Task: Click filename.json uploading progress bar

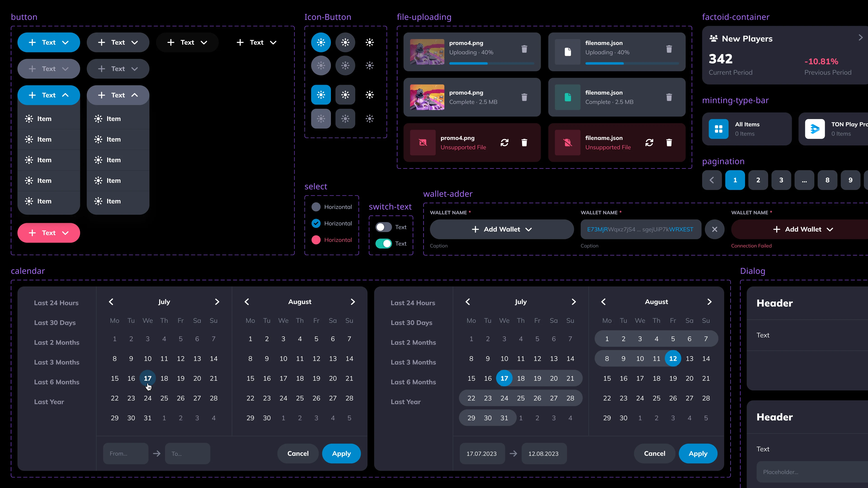Action: click(632, 63)
